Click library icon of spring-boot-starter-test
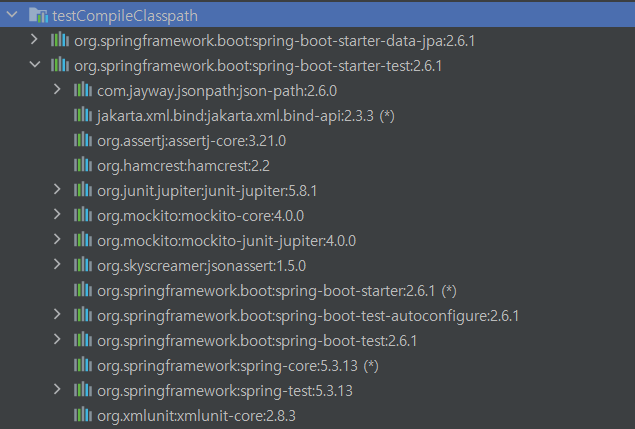This screenshot has width=635, height=429. point(60,64)
